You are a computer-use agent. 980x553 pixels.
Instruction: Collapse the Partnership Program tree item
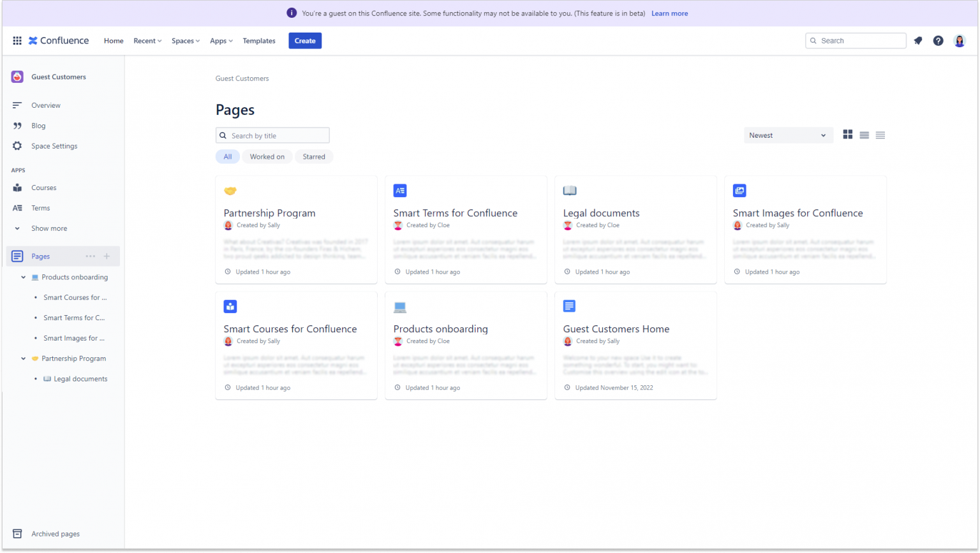pyautogui.click(x=23, y=358)
